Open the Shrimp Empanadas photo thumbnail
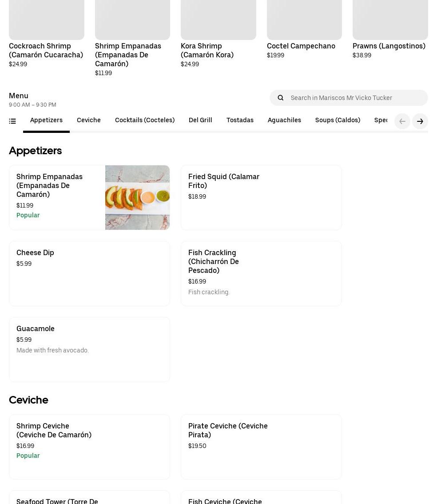The height and width of the screenshot is (504, 437). (137, 197)
